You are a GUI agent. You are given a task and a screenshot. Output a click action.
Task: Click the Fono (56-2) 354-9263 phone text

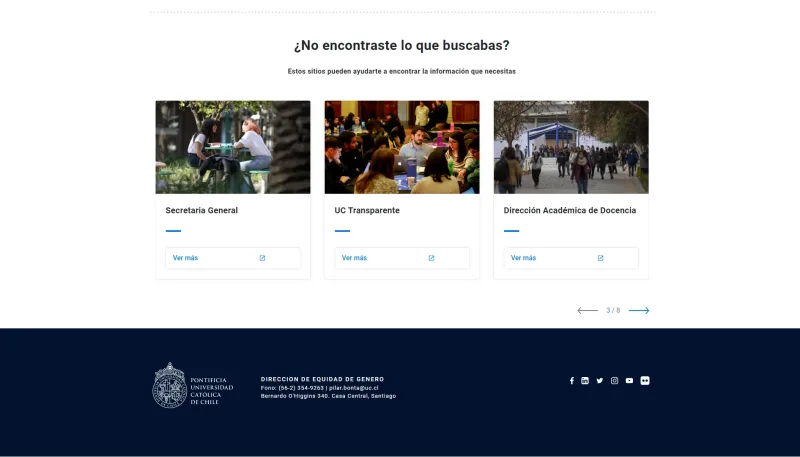click(292, 388)
